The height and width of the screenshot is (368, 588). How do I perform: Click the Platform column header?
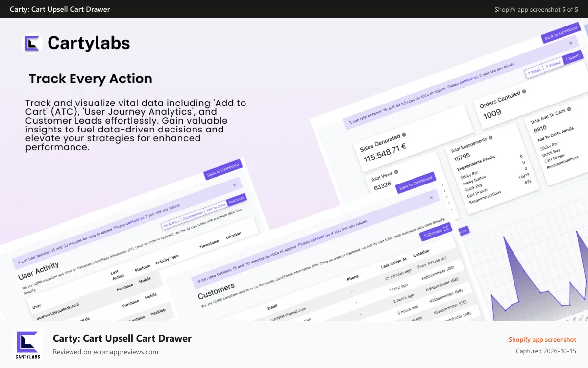click(x=143, y=268)
